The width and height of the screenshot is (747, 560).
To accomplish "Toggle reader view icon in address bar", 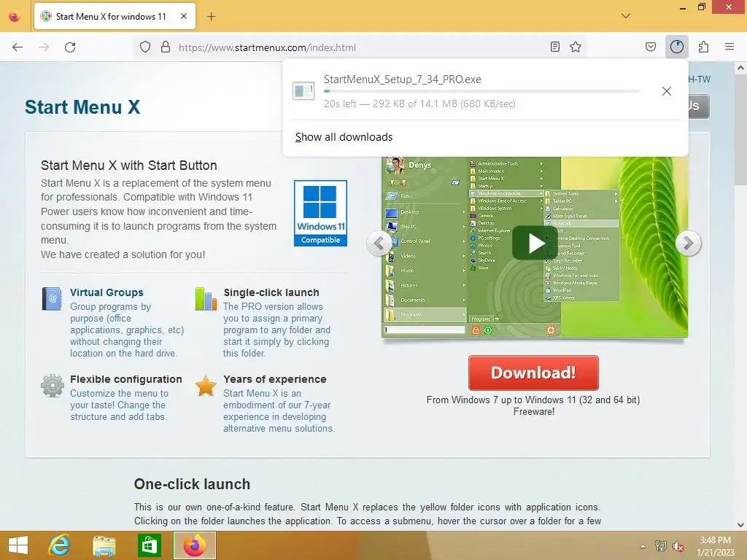I will click(554, 47).
